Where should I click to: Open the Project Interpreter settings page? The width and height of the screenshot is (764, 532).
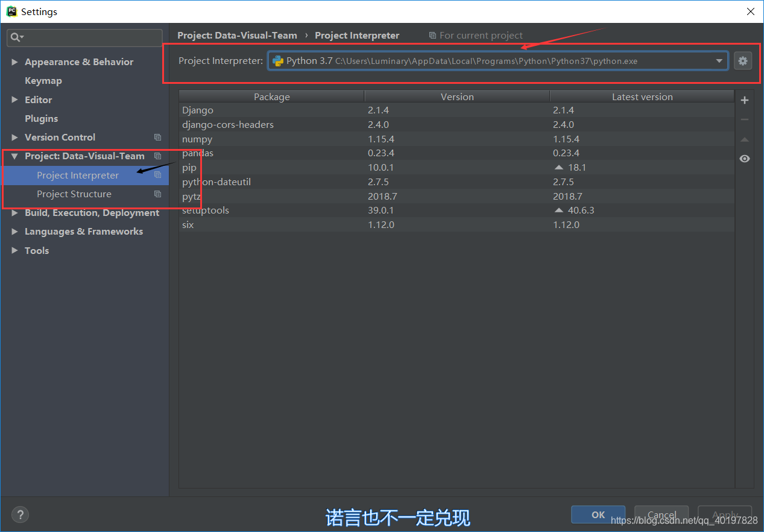click(x=78, y=176)
